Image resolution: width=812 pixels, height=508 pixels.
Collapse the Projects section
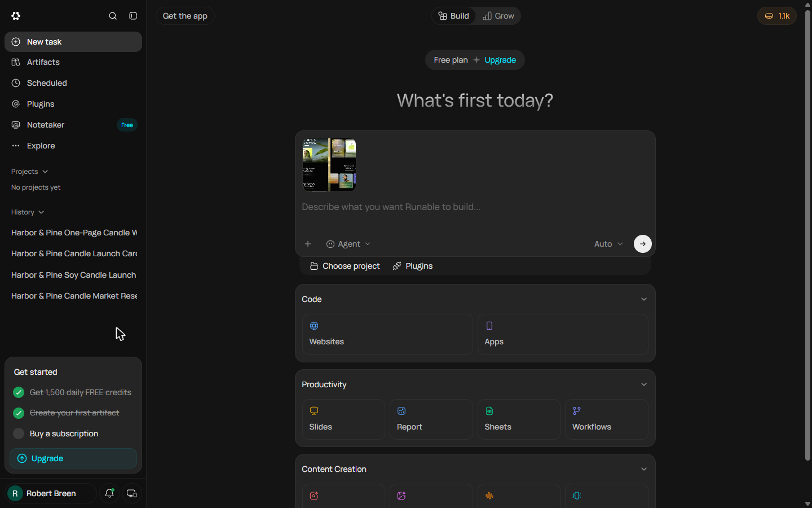pyautogui.click(x=29, y=172)
